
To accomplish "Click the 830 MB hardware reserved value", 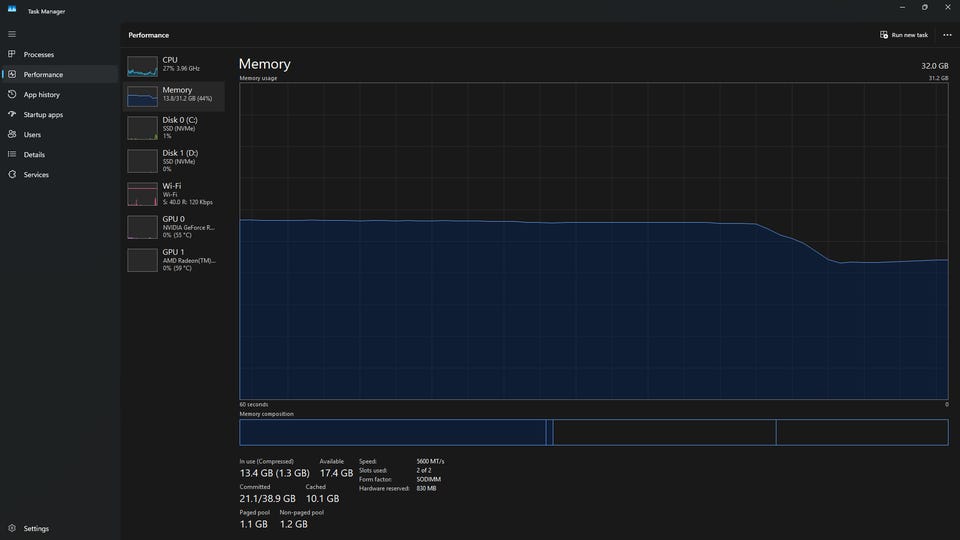I will point(426,489).
